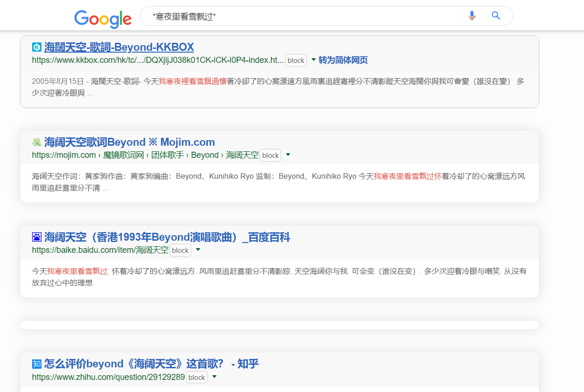Open the 百度百科 海阔天空 result title
584x392 pixels.
tap(167, 237)
